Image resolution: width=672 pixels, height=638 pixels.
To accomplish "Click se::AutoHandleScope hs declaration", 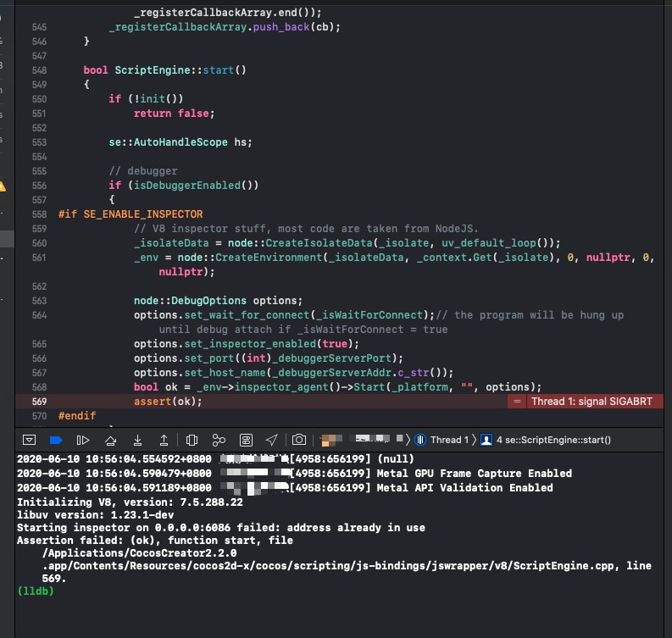I will (180, 142).
